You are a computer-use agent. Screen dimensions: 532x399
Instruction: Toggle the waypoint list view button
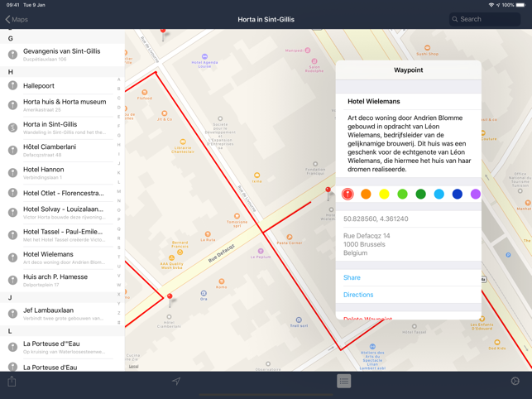tap(343, 381)
